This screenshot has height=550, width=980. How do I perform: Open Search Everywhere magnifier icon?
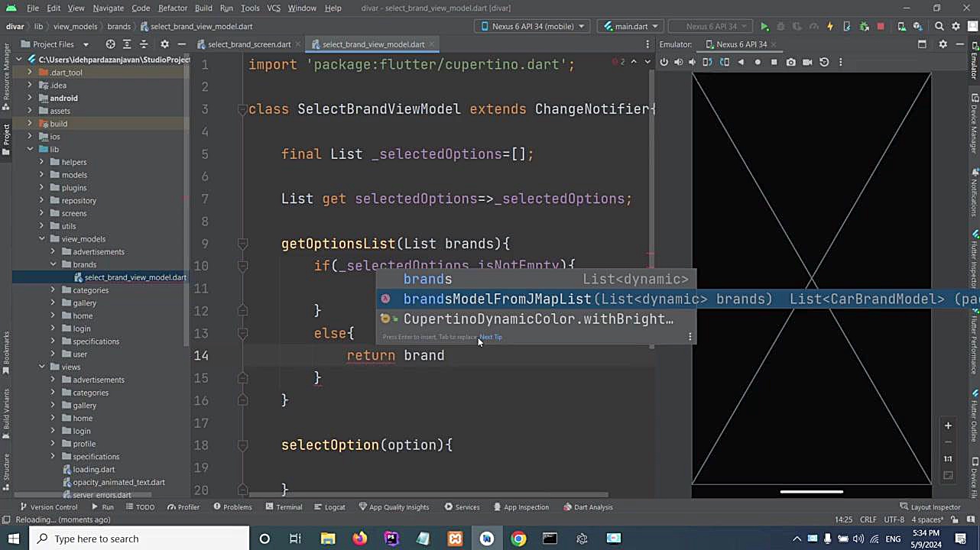click(939, 26)
